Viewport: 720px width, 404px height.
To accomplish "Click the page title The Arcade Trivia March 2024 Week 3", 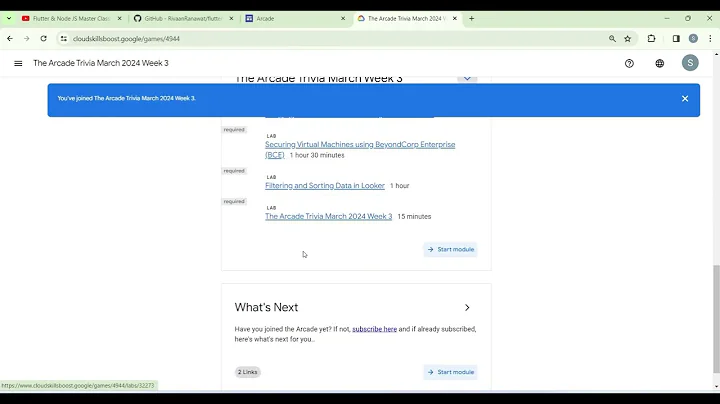I will (x=101, y=63).
